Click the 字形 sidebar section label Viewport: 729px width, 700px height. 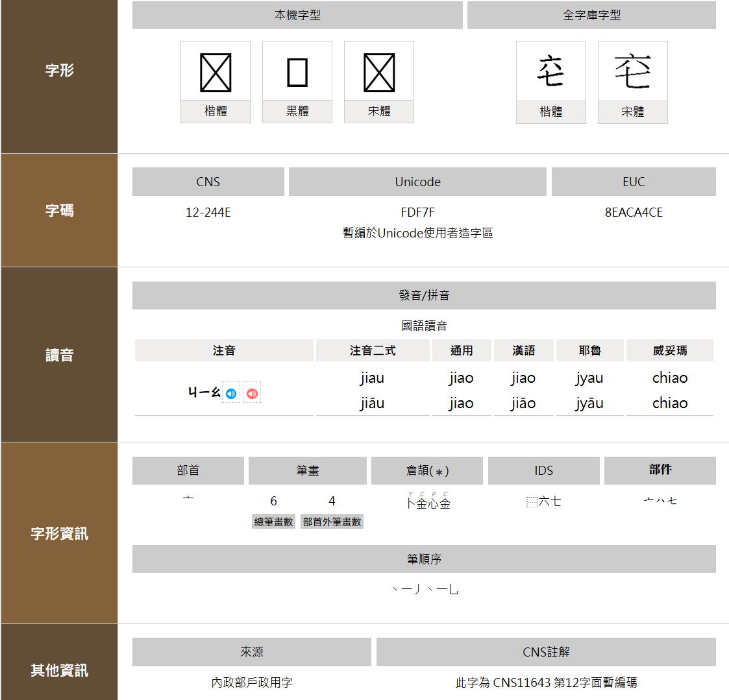point(60,70)
